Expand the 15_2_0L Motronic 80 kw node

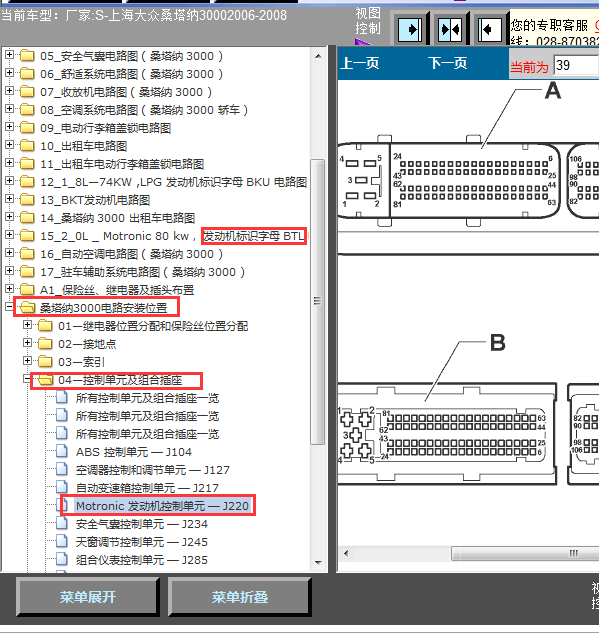[9, 235]
